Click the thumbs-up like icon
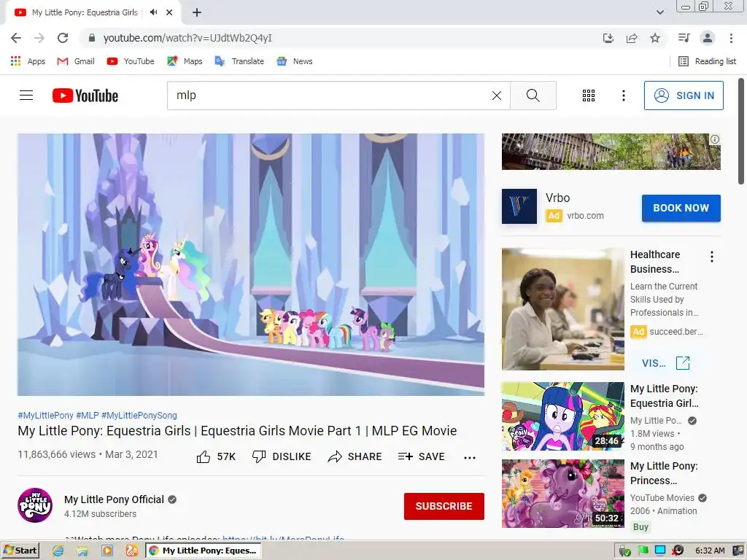The height and width of the screenshot is (560, 747). (204, 456)
